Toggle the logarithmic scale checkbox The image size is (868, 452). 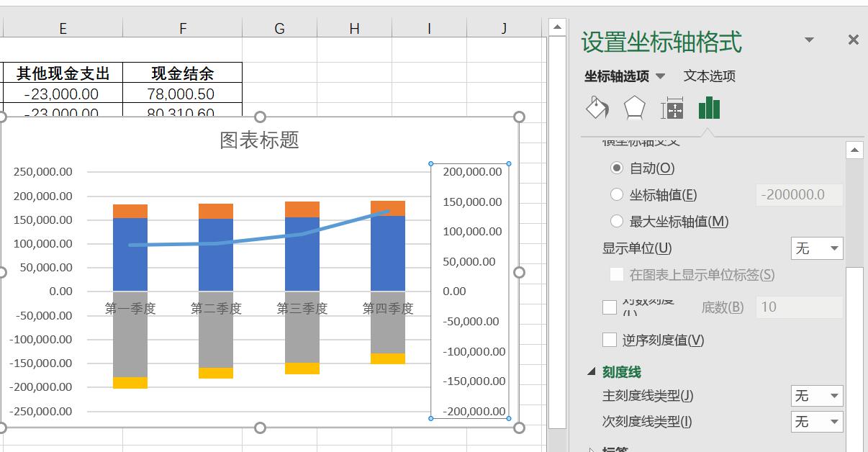610,307
